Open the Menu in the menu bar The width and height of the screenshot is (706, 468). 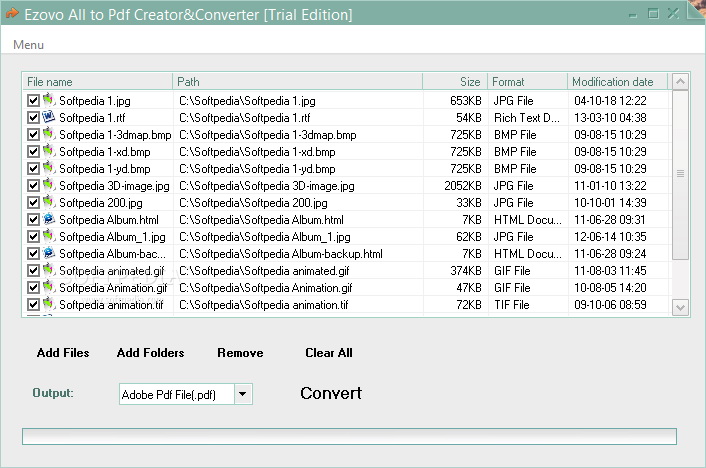coord(28,45)
